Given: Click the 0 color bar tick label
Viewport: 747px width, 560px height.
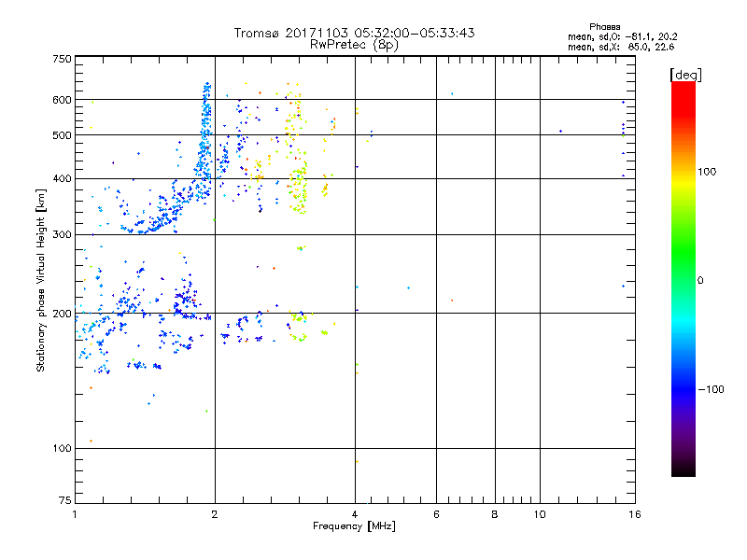Looking at the screenshot, I should click(700, 281).
